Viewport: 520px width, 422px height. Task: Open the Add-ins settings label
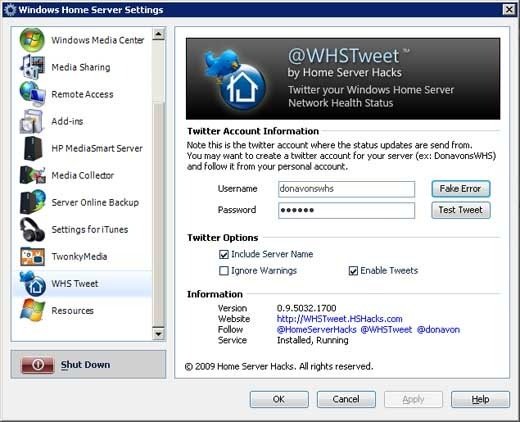[x=67, y=121]
